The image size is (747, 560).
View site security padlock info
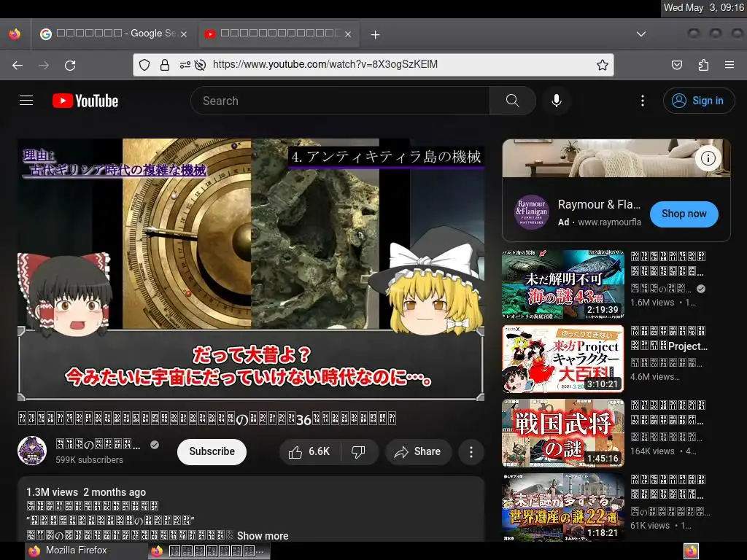click(x=165, y=65)
